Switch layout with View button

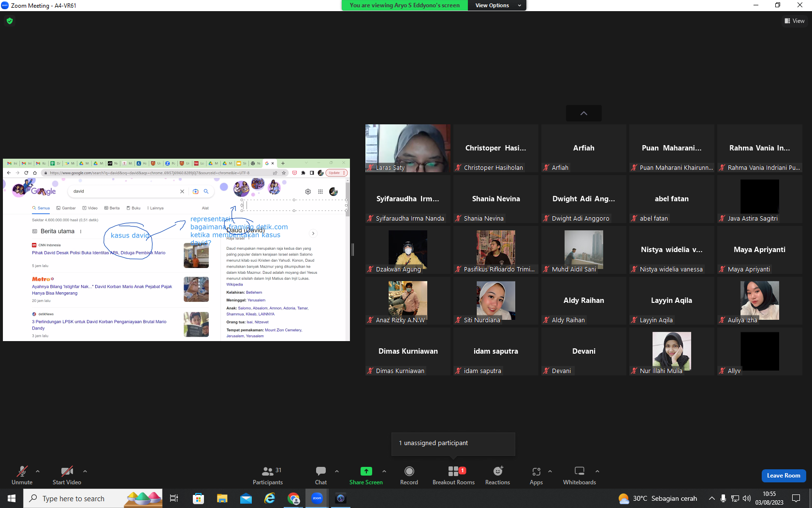tap(795, 21)
